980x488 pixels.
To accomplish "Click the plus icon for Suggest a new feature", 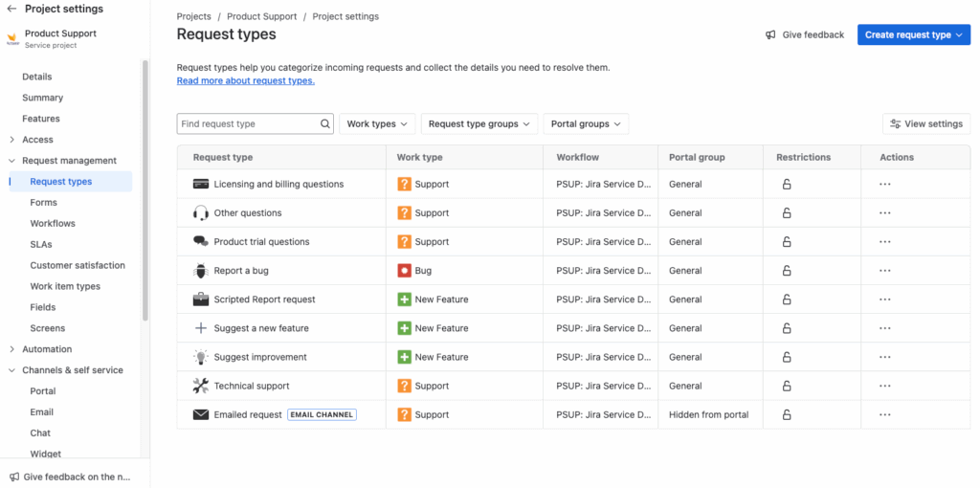I will pos(201,328).
